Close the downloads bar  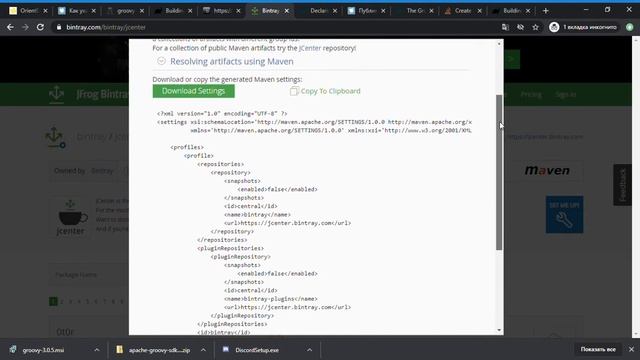pyautogui.click(x=631, y=349)
